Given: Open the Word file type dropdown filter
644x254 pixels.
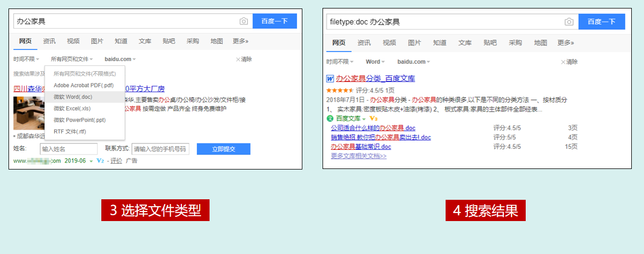Looking at the screenshot, I should pos(375,62).
